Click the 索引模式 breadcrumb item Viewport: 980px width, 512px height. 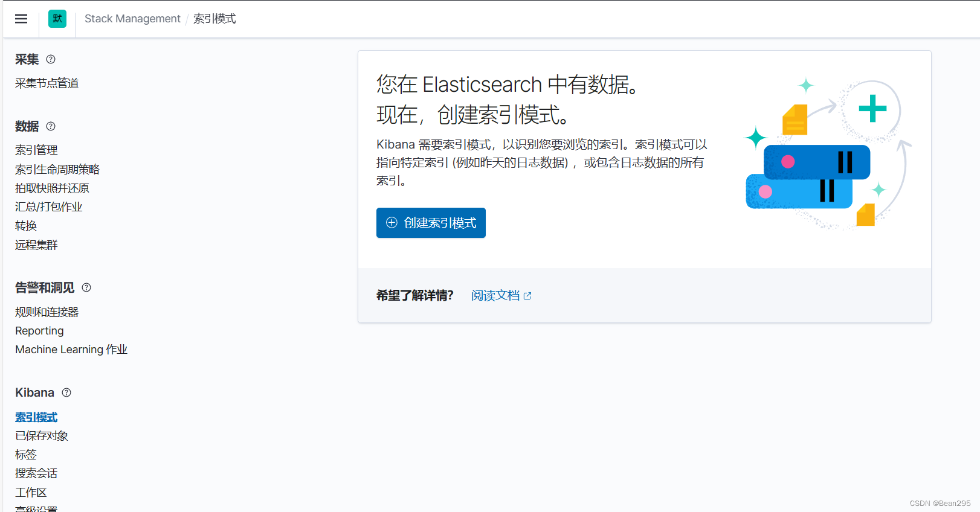(214, 19)
